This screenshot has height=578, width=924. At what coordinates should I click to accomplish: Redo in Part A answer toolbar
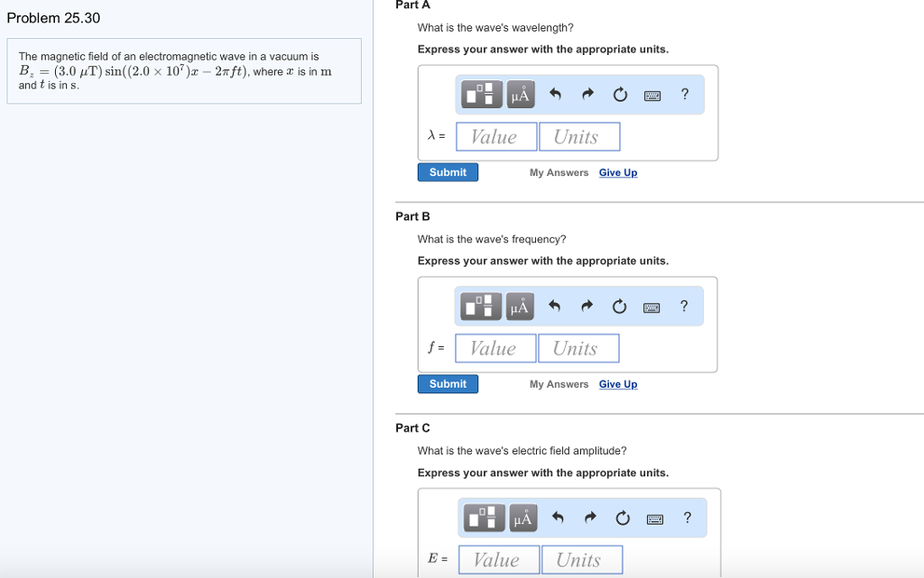point(587,94)
